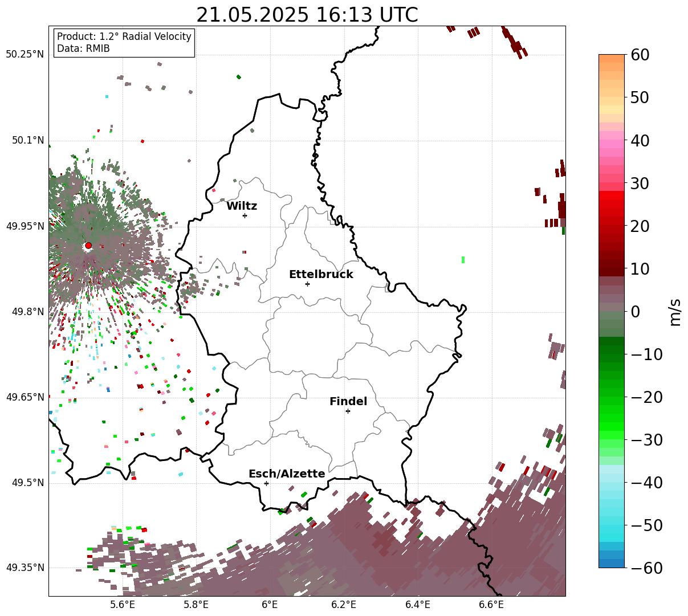Click the −60 tick label on colorbar
This screenshot has height=616, width=688.
(x=647, y=568)
